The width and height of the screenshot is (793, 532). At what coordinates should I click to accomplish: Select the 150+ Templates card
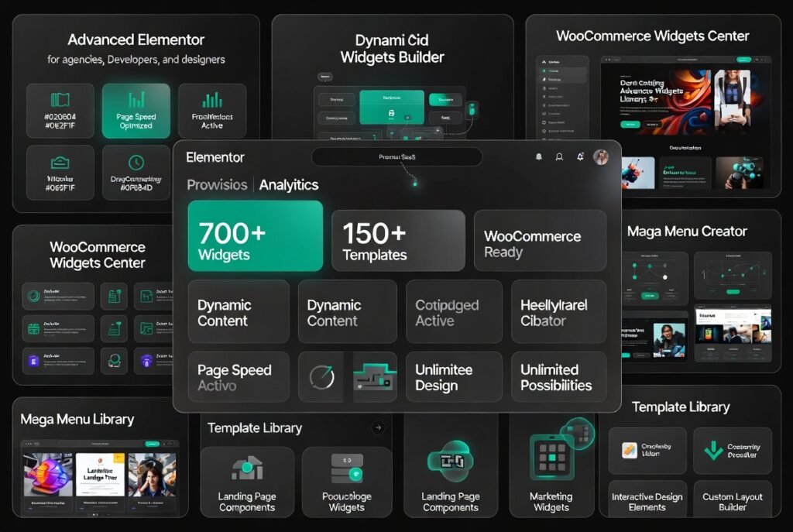click(399, 240)
